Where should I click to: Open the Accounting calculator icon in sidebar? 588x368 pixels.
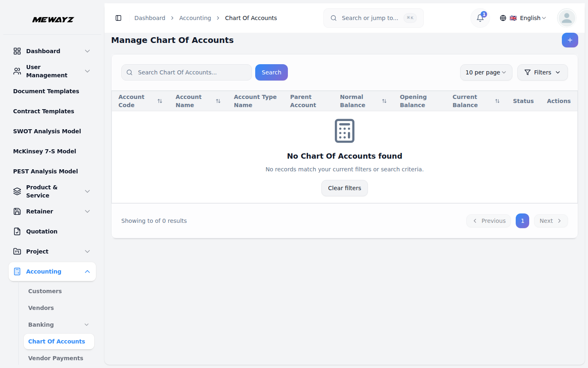pyautogui.click(x=17, y=271)
